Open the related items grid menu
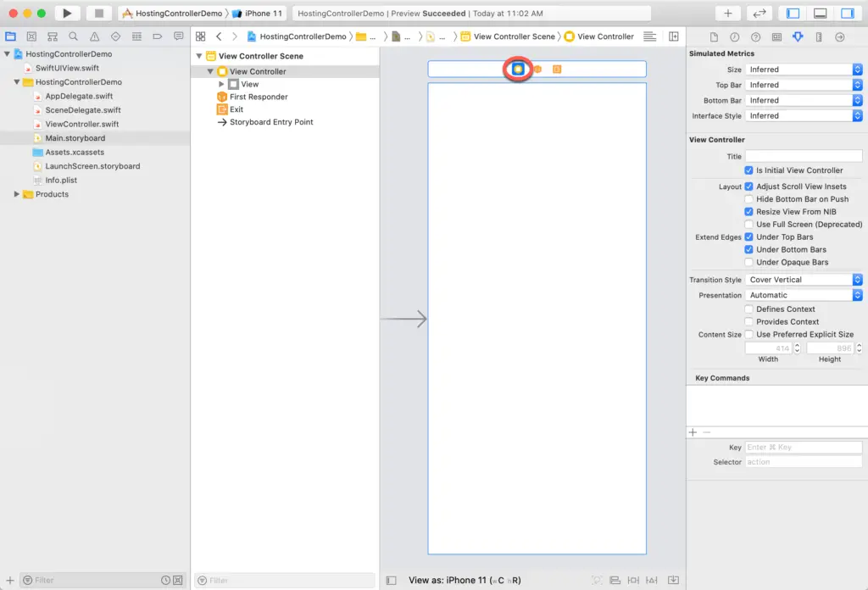The width and height of the screenshot is (868, 590). point(200,36)
